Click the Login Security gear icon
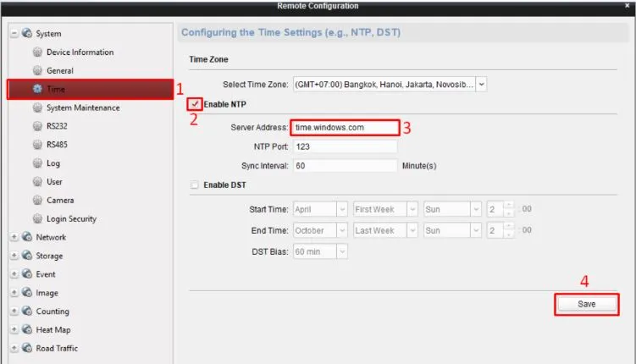The width and height of the screenshot is (636, 364). tap(37, 219)
